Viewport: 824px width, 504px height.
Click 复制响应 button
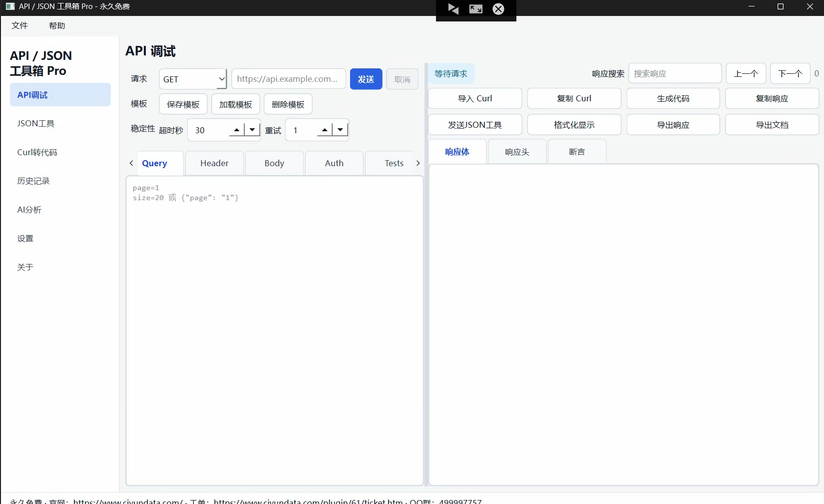coord(772,98)
